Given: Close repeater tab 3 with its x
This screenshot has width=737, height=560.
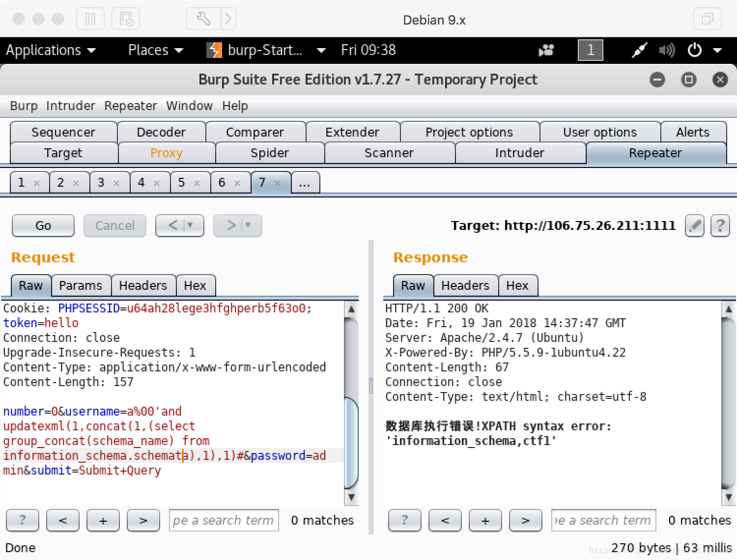Looking at the screenshot, I should coord(116,183).
